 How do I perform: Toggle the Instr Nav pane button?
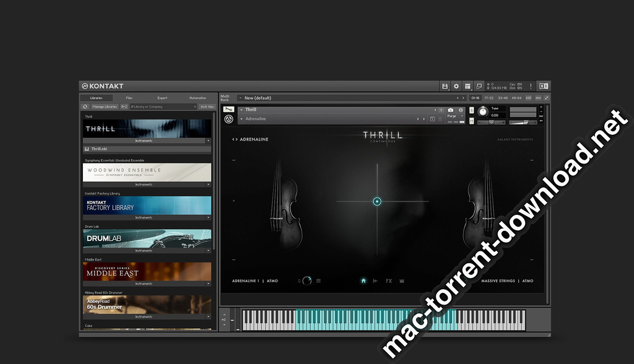(x=207, y=106)
